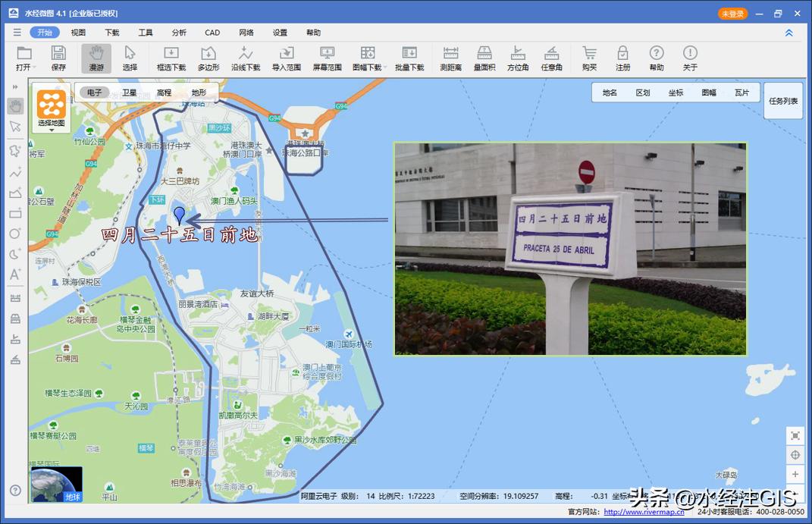Open the www.rivermap.cn website link

[644, 512]
